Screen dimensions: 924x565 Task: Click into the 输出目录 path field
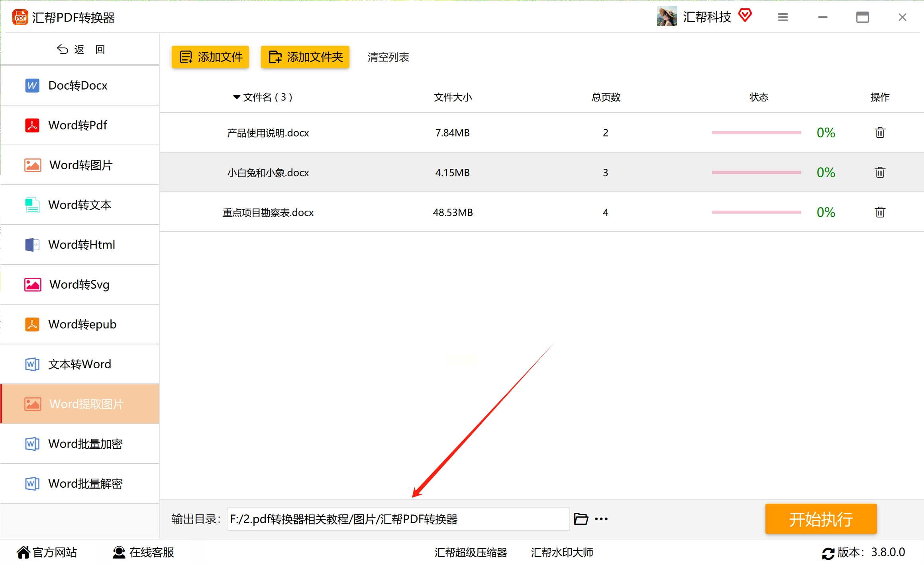click(398, 519)
